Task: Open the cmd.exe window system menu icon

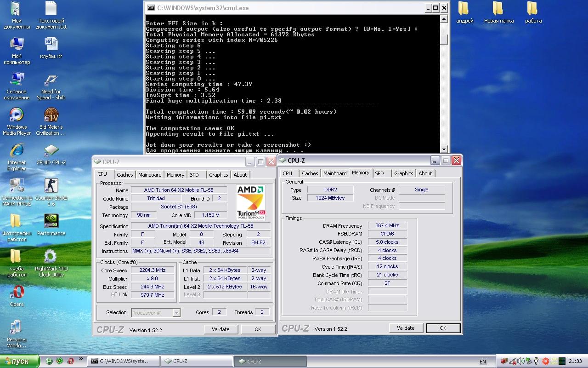Action: coord(150,8)
